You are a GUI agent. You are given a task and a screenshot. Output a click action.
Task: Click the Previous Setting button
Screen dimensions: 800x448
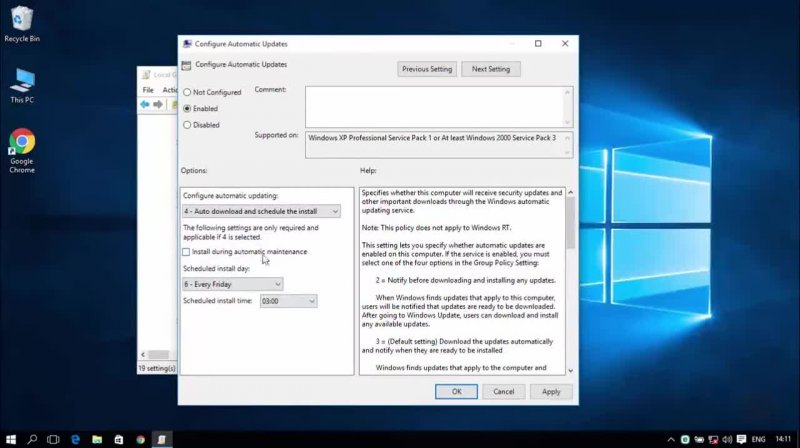point(427,69)
